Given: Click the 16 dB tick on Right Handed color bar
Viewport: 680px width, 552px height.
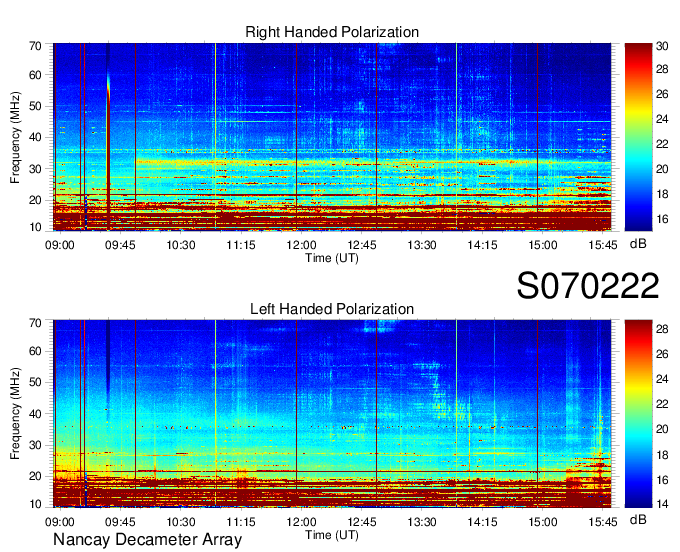Looking at the screenshot, I should pos(662,219).
